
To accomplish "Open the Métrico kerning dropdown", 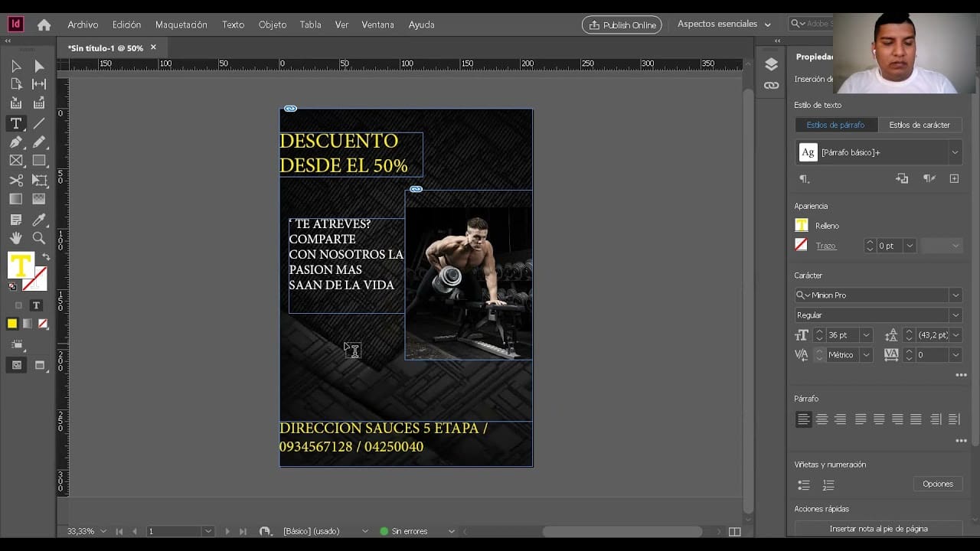I will (x=866, y=355).
